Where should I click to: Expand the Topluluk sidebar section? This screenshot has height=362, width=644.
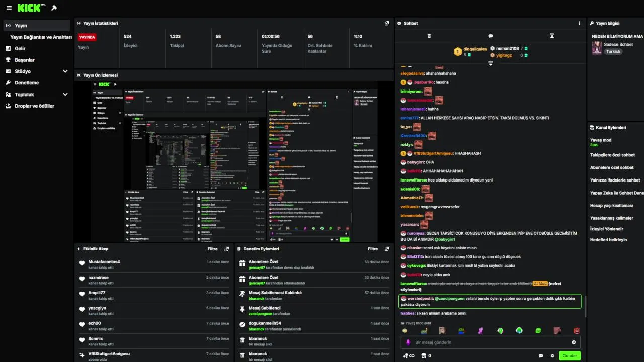click(65, 94)
